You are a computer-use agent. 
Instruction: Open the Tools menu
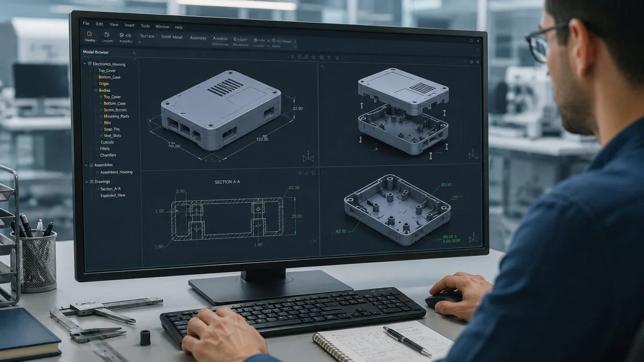point(145,26)
